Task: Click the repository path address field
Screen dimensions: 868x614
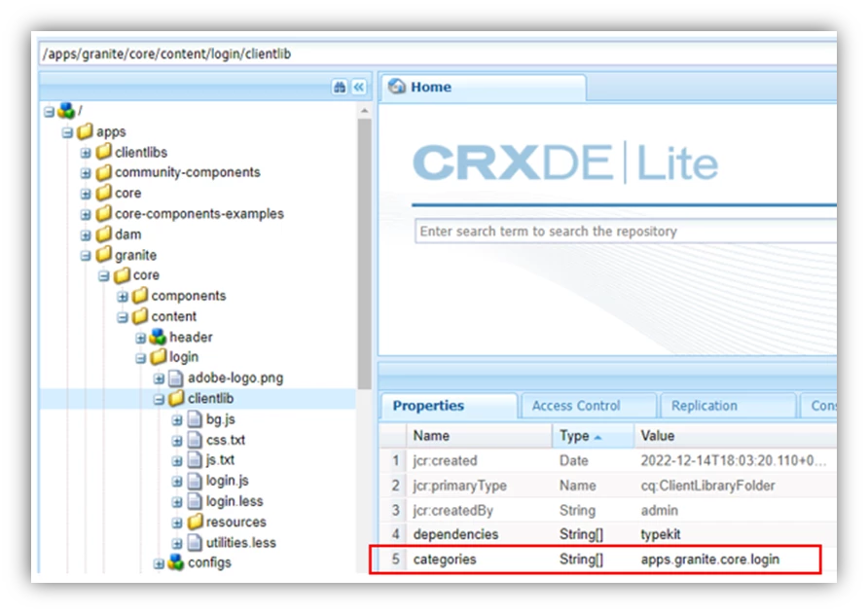Action: pos(439,54)
